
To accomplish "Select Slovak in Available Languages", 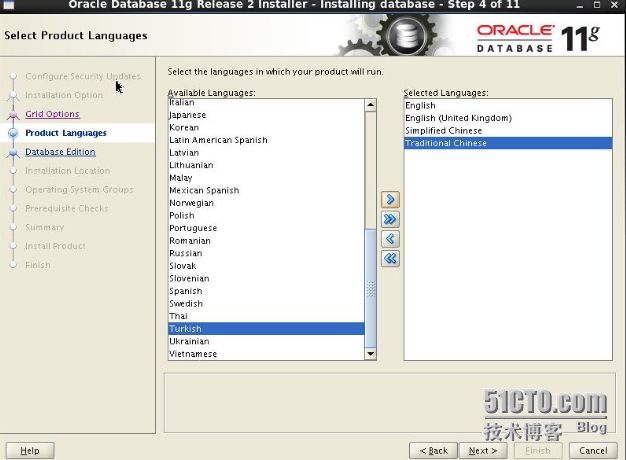I will 266,266.
